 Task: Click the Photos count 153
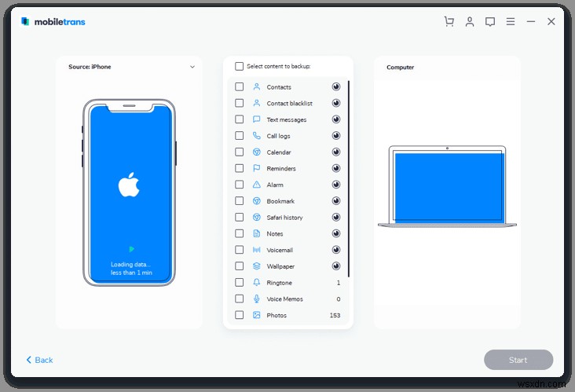coord(335,315)
